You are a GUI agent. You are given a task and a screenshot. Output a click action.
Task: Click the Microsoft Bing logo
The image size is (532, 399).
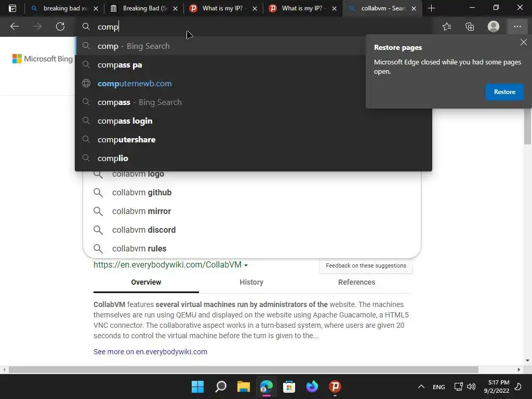click(43, 59)
